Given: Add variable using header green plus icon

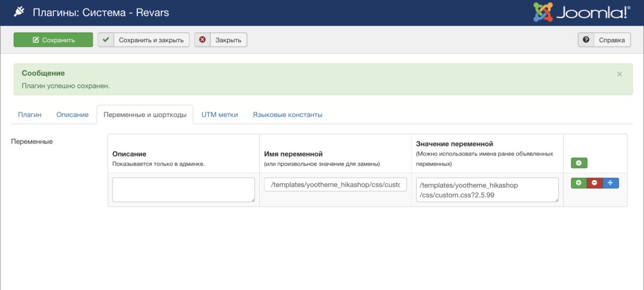Looking at the screenshot, I should pos(579,163).
